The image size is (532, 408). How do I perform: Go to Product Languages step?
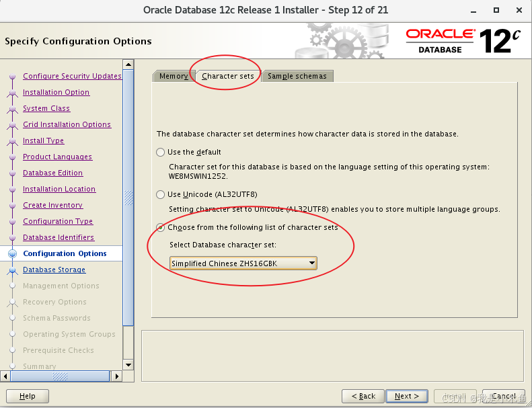point(57,157)
